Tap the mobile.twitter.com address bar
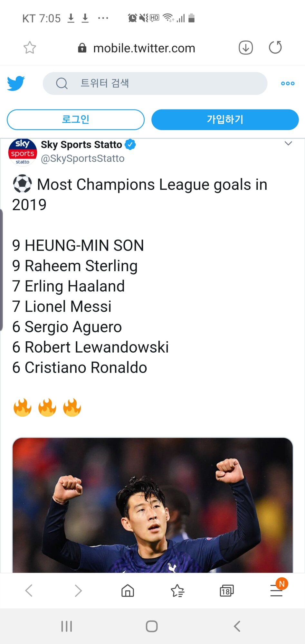Viewport: 305px width, 644px height. (x=144, y=48)
